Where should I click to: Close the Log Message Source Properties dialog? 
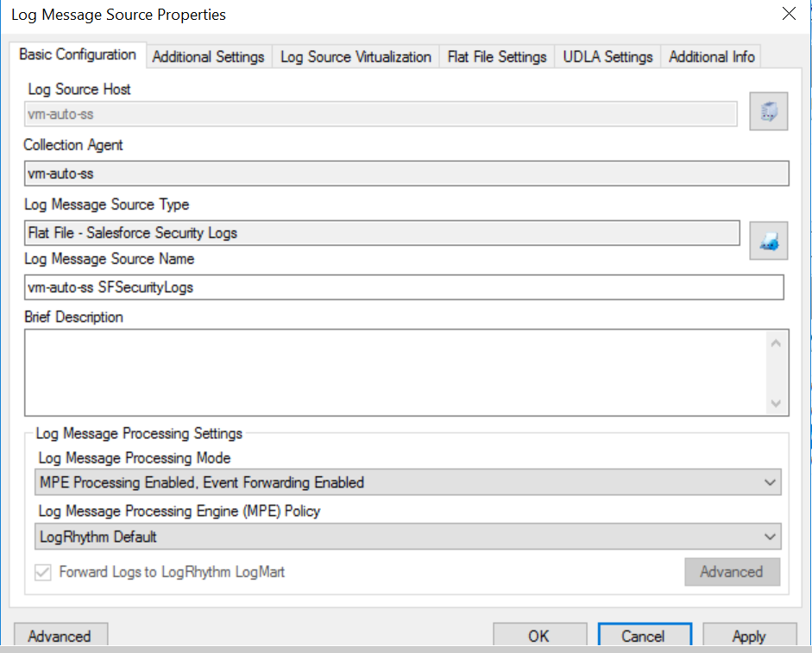point(788,14)
